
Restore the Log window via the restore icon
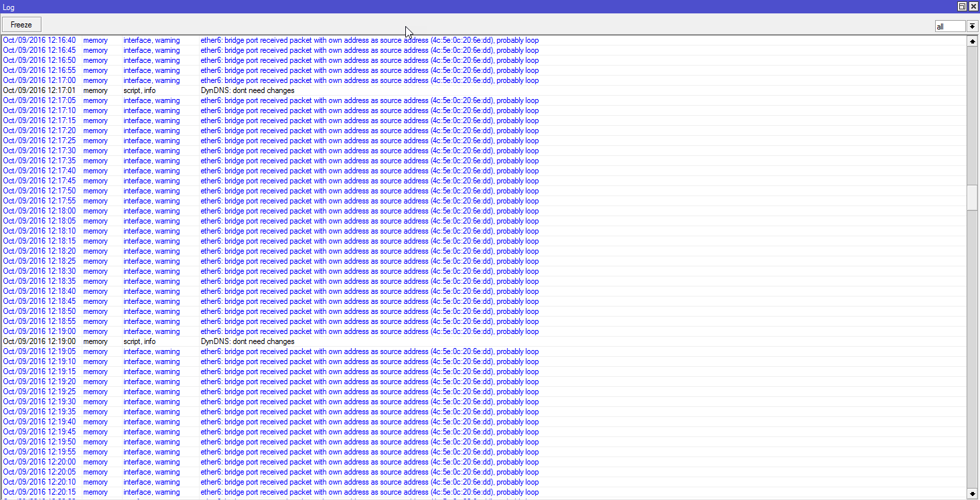pos(962,6)
